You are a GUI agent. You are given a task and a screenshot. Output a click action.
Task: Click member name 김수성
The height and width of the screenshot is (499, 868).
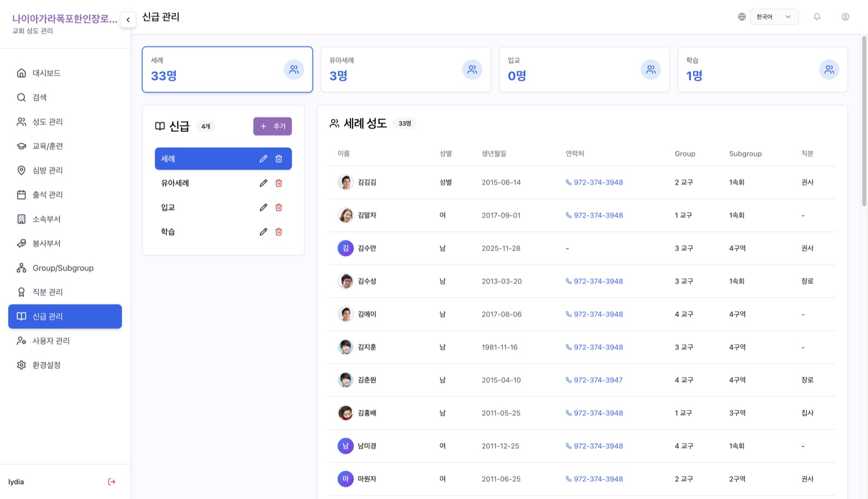pyautogui.click(x=367, y=282)
